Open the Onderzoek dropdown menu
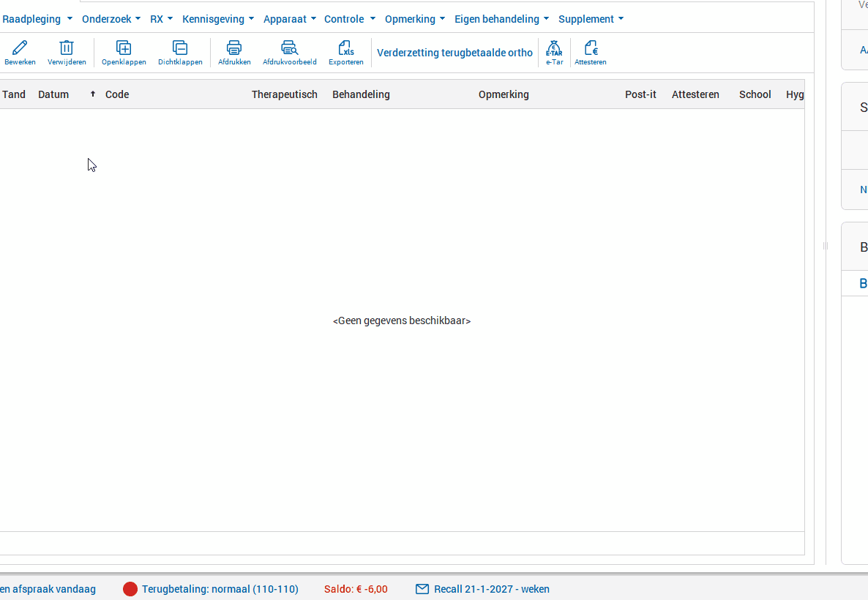Screen dimensions: 868x600 [x=111, y=19]
